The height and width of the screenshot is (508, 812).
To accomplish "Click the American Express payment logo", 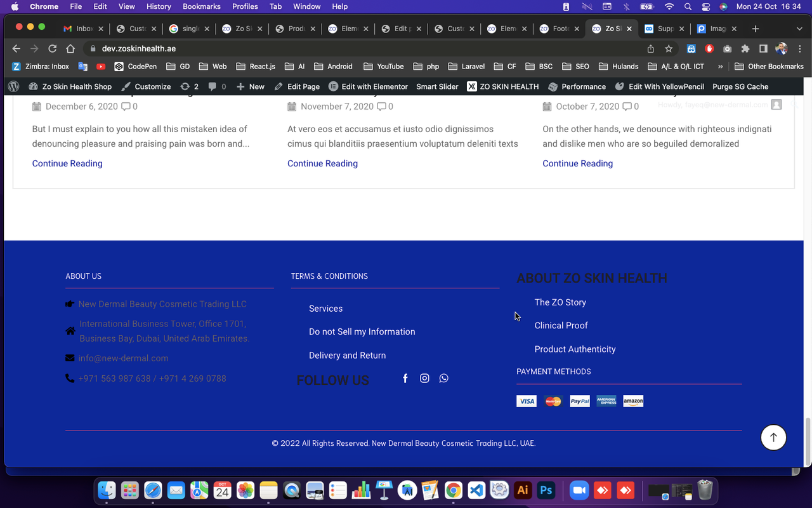I will tap(606, 401).
